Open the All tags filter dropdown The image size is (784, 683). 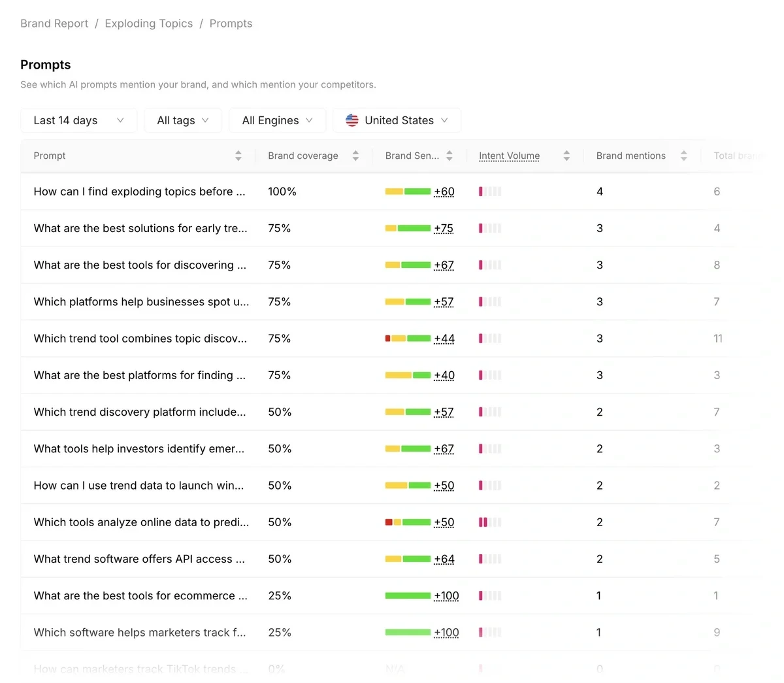point(183,120)
